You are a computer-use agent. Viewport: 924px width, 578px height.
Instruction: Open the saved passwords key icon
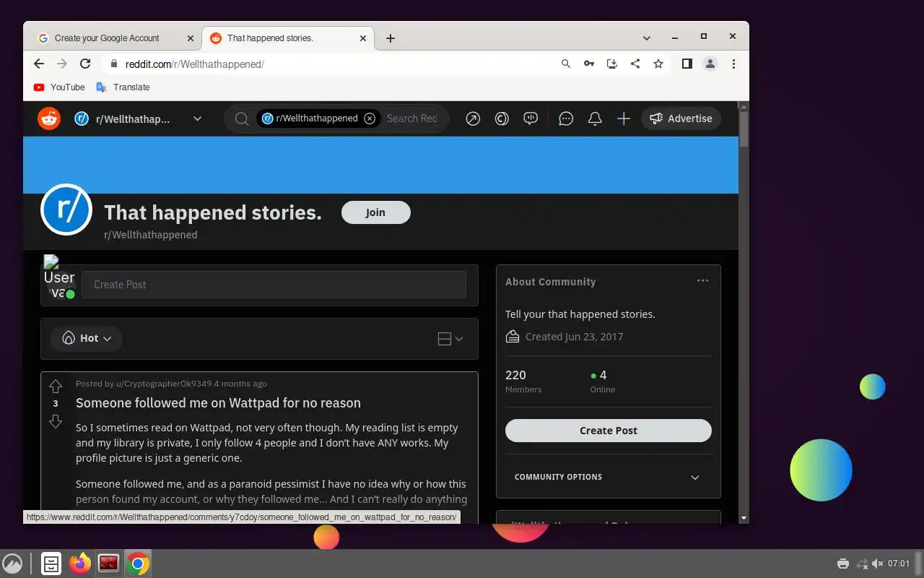(x=589, y=64)
